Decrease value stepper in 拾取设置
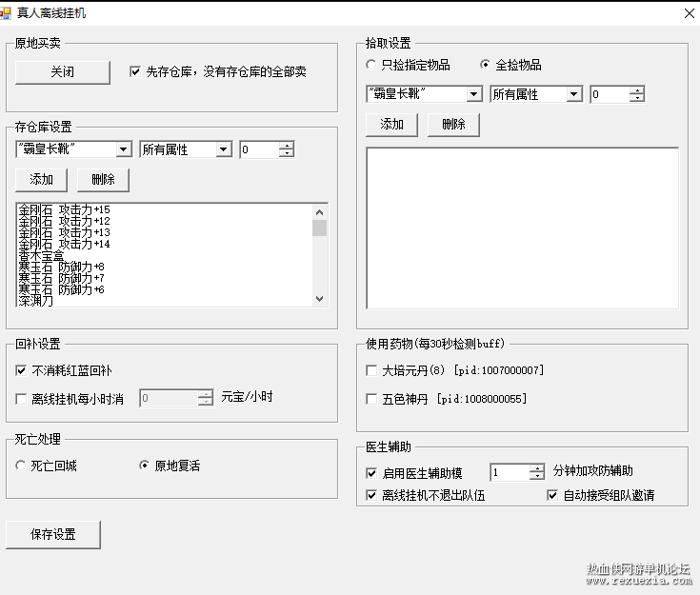 (x=636, y=98)
